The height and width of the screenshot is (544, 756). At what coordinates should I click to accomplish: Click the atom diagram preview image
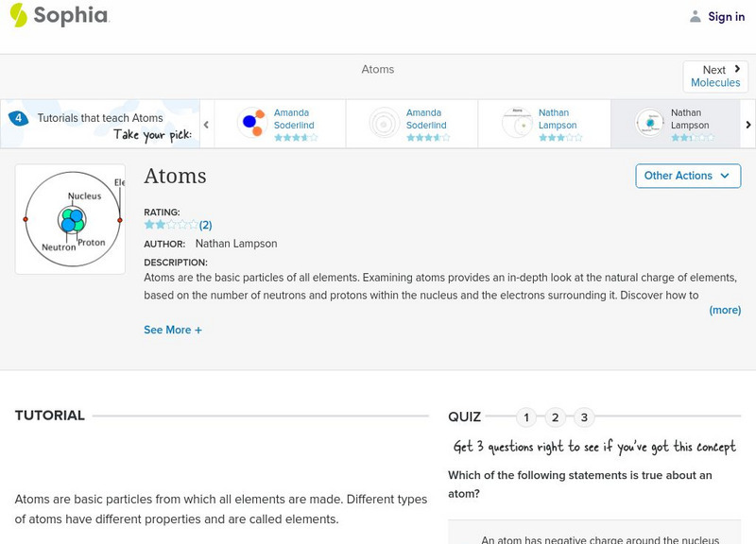pyautogui.click(x=70, y=218)
